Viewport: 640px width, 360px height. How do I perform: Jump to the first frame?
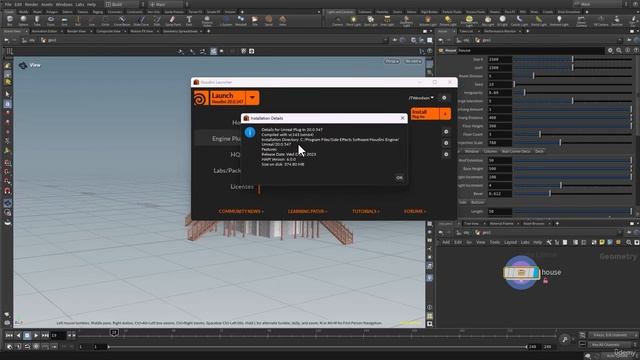(x=9, y=336)
